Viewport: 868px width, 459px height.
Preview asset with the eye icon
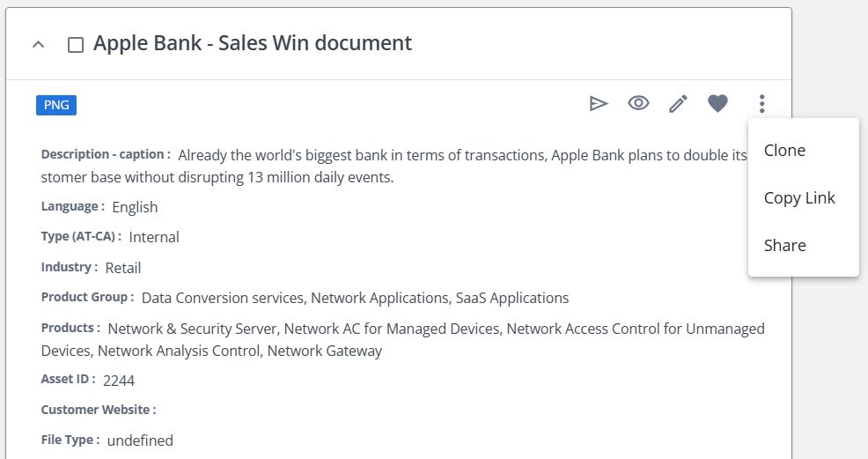(638, 103)
